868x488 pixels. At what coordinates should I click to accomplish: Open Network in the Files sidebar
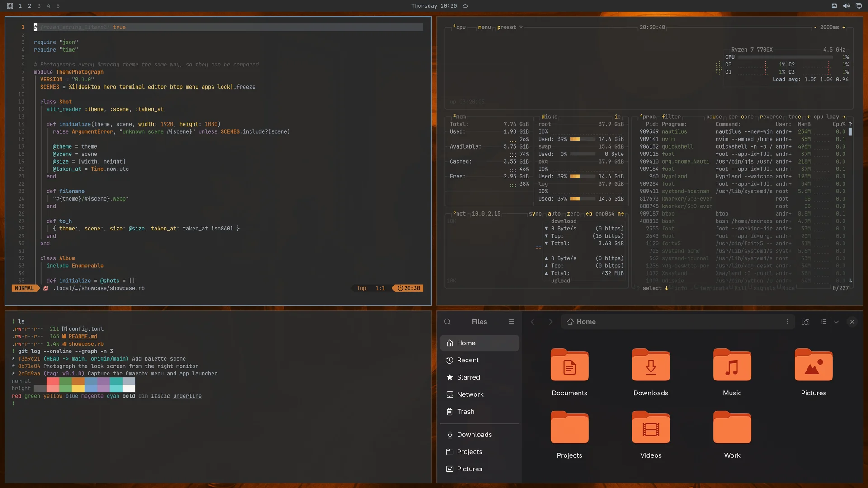tap(480, 394)
